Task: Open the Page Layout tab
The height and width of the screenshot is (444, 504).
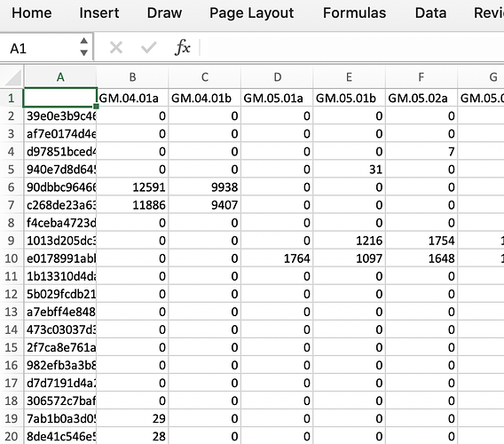Action: click(x=252, y=13)
